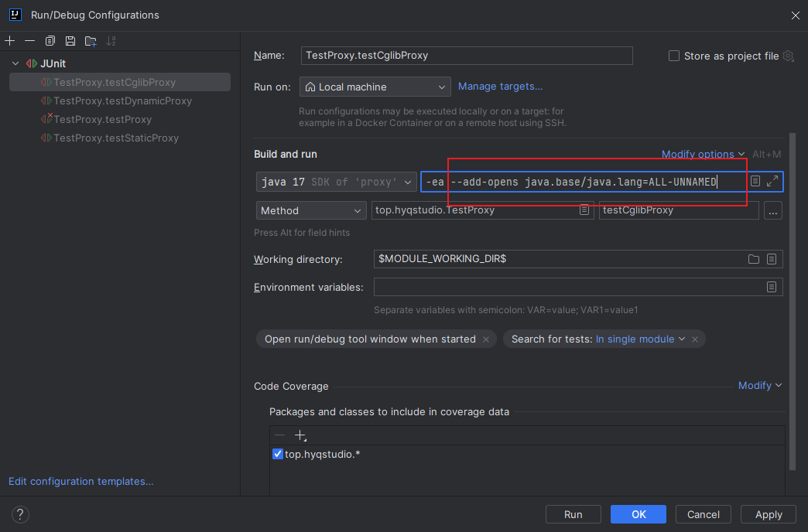Open 'In single module' search dropdown
808x532 pixels.
point(641,339)
